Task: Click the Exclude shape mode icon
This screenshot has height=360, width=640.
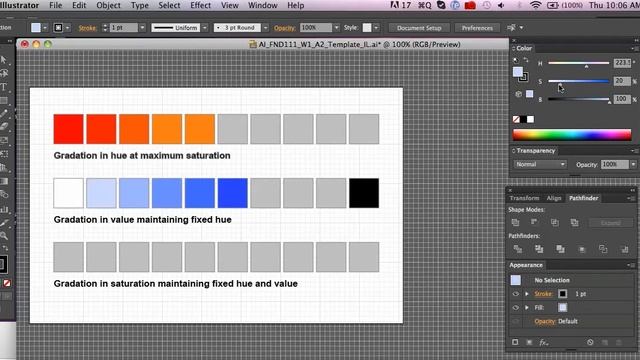Action: [x=575, y=222]
